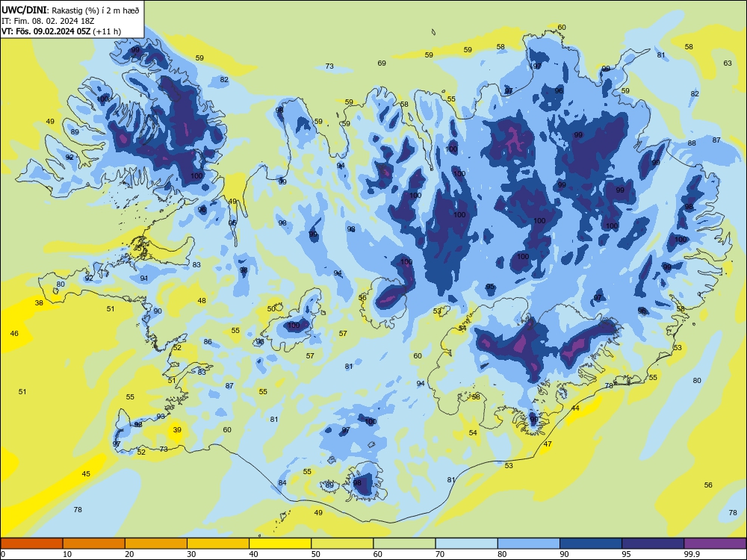Click the 'VT: Fös. 09.02.2024 05Z (+11 h)' line
The width and height of the screenshot is (747, 560).
61,31
